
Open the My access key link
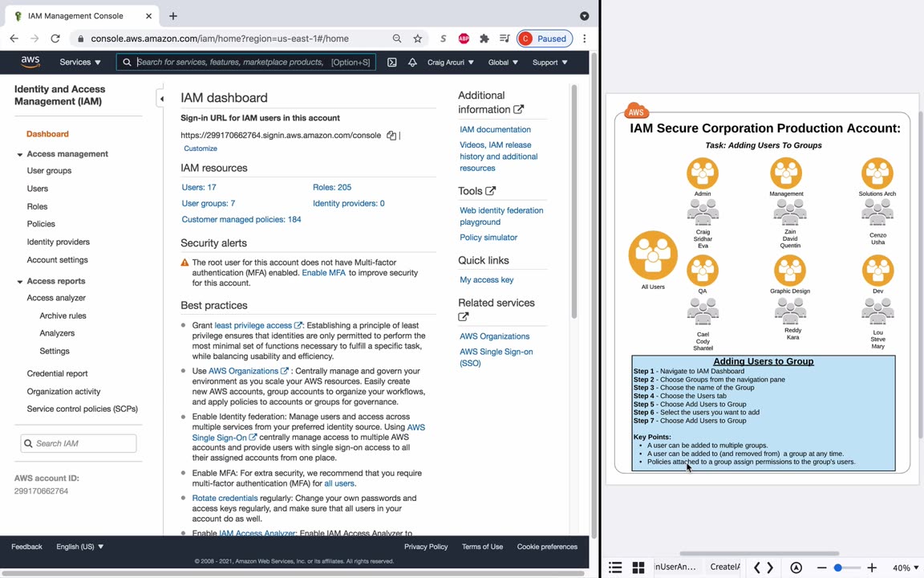486,279
